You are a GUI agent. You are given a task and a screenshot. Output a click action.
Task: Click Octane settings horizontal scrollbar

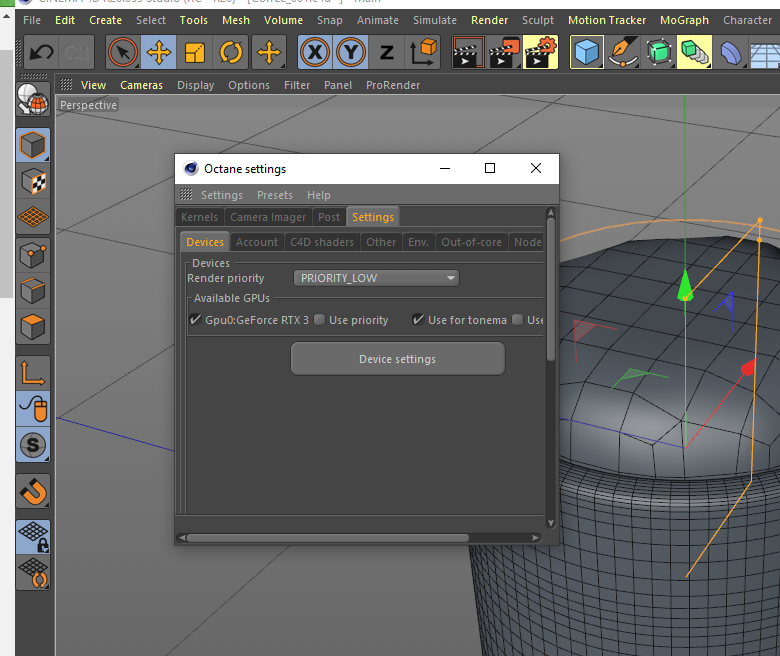pos(328,538)
